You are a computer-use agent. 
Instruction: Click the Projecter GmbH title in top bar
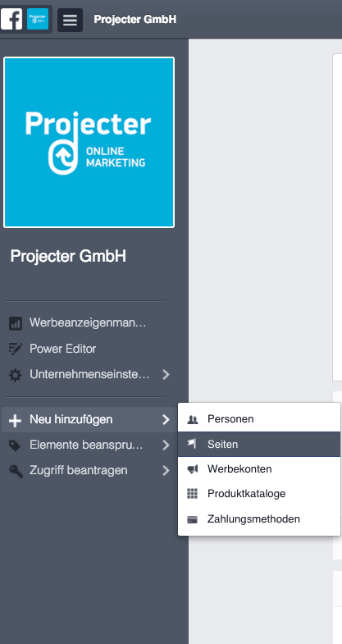coord(135,20)
